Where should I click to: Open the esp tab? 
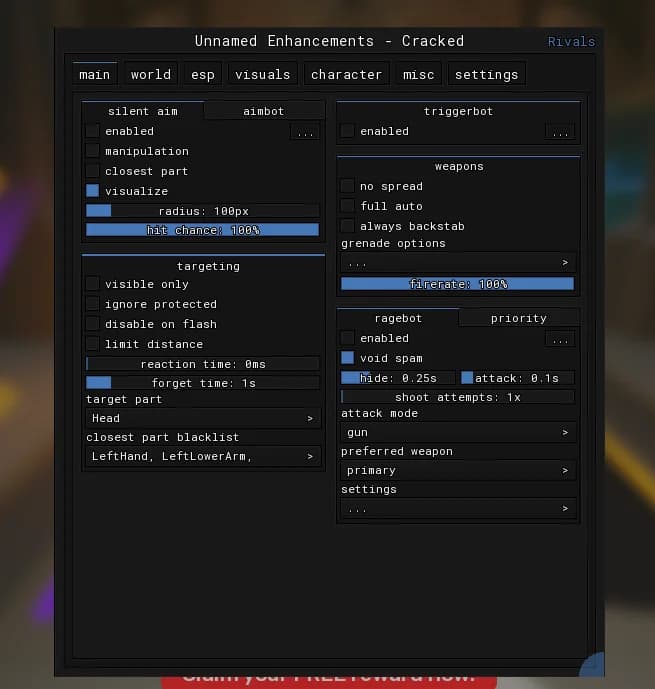(x=203, y=74)
